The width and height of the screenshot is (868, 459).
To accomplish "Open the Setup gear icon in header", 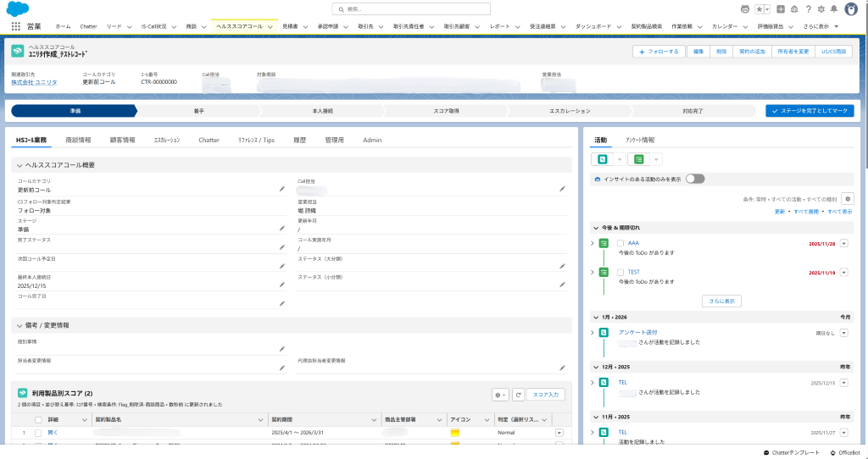I will click(821, 9).
